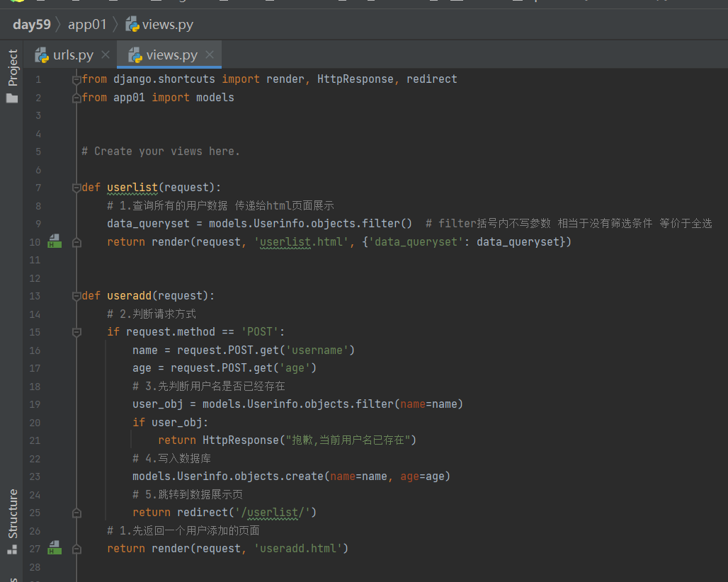Click 'if user_obj:' on line 20
Image resolution: width=728 pixels, height=582 pixels.
click(x=171, y=423)
